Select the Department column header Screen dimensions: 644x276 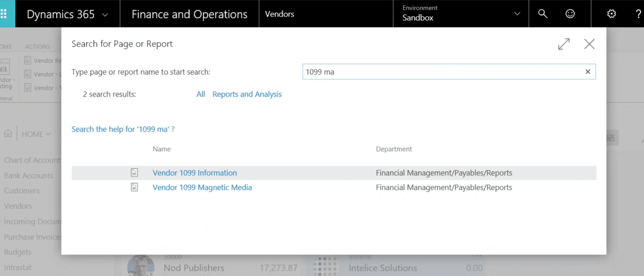click(x=394, y=149)
